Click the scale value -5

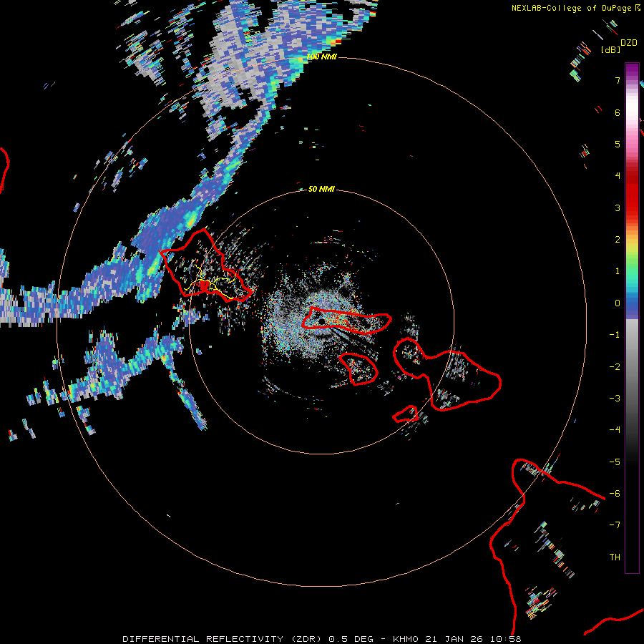[x=615, y=462]
